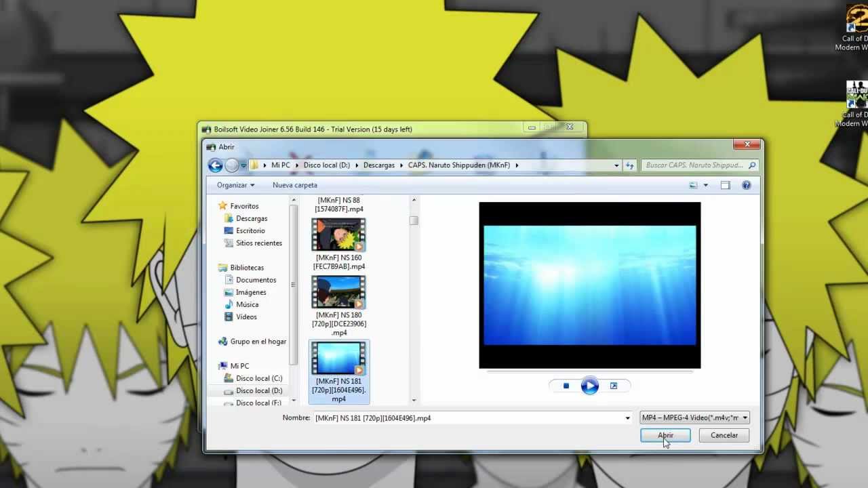This screenshot has width=868, height=488.
Task: Click the Nueva carpeta button
Action: (294, 185)
